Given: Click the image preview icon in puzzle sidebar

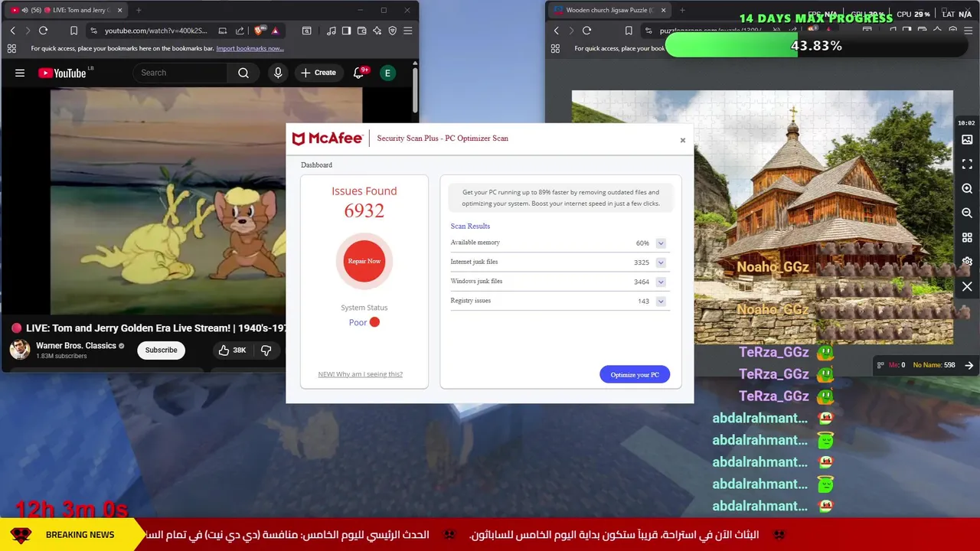Looking at the screenshot, I should click(x=967, y=139).
